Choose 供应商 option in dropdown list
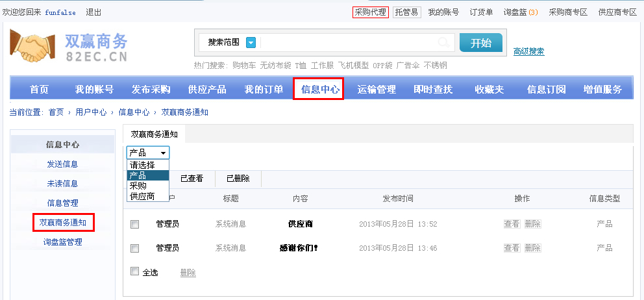This screenshot has width=644, height=300. 142,195
